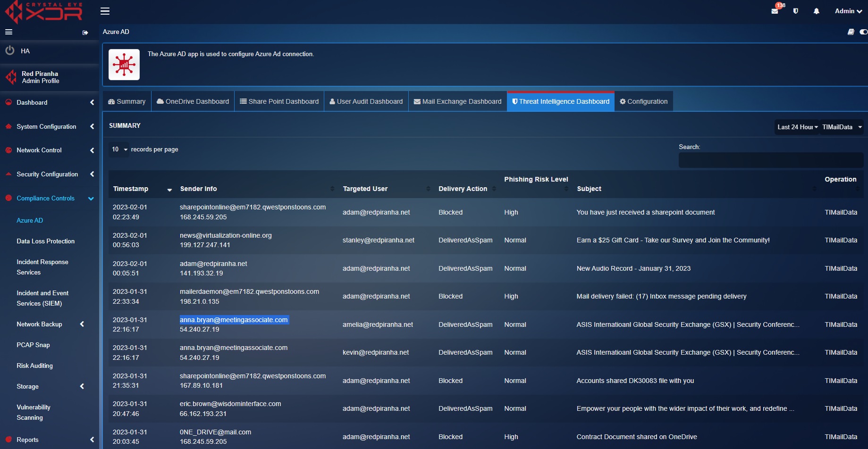Select Threat Intelligence Dashboard tab
This screenshot has width=868, height=449.
click(561, 101)
